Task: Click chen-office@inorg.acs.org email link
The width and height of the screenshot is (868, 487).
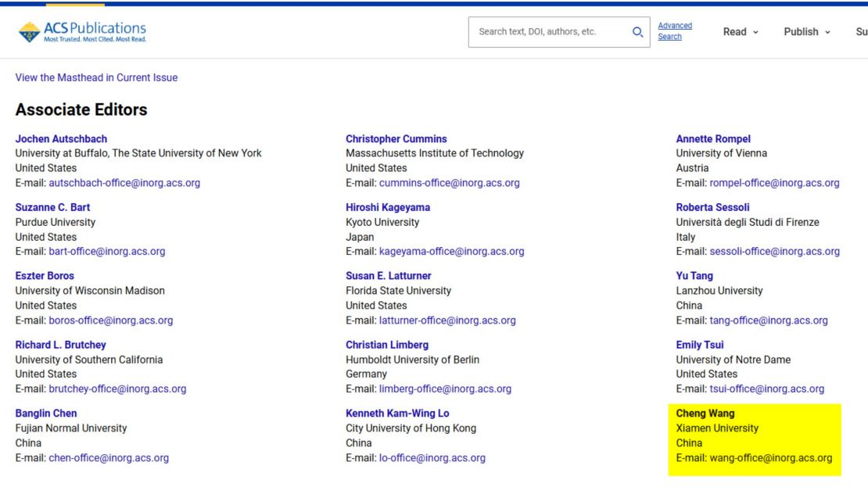Action: (x=109, y=458)
